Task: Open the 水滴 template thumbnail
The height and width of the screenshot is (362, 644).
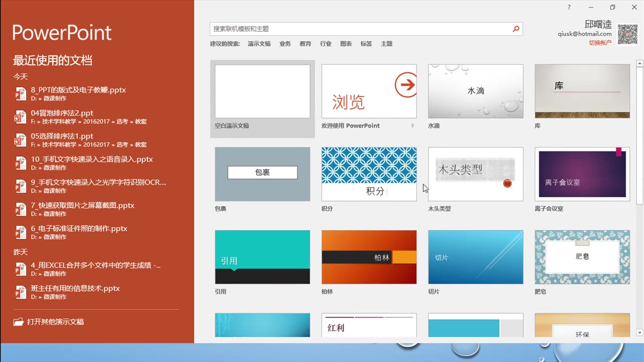Action: 475,91
